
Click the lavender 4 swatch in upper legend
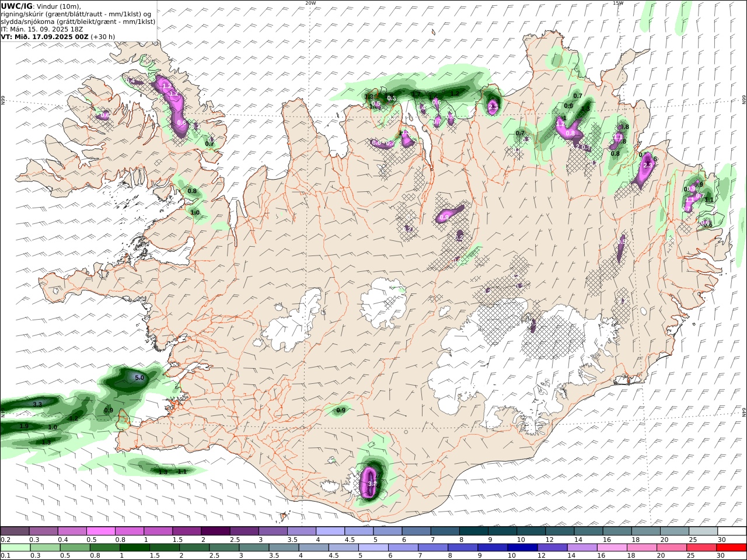pos(330,531)
